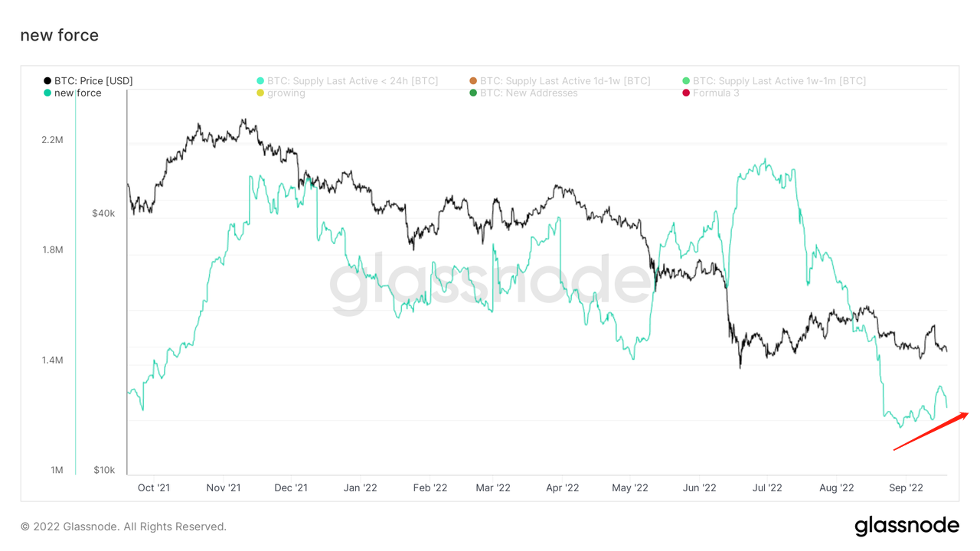Show the BTC: New Addresses series
The image size is (980, 551).
tap(528, 93)
